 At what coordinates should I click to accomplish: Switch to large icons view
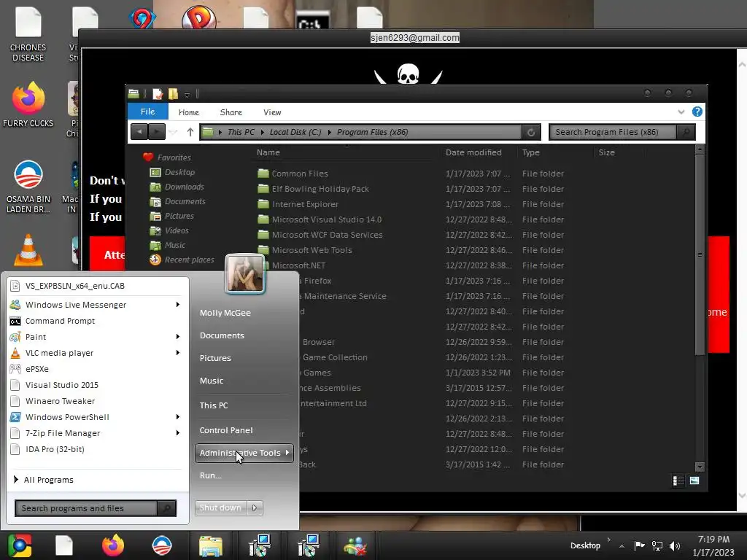694,481
